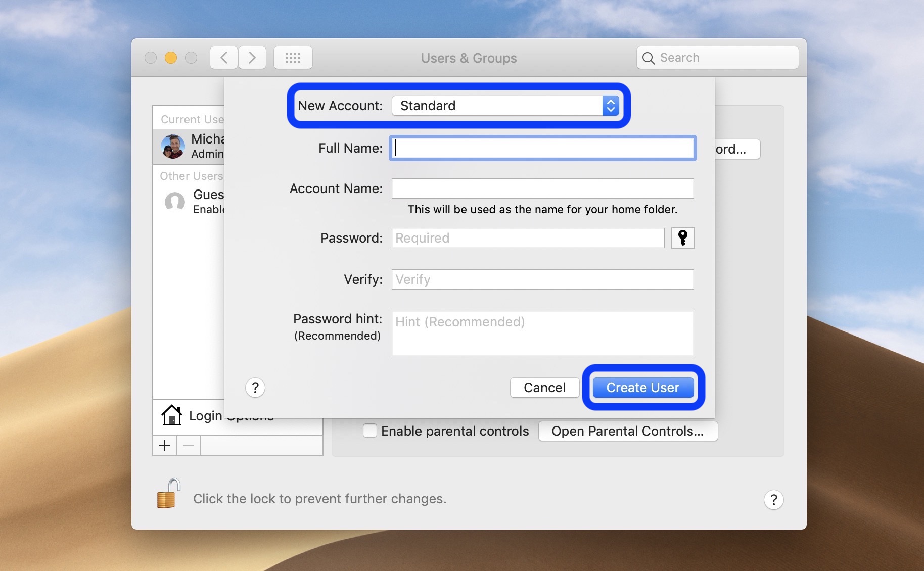This screenshot has width=924, height=571.
Task: Click the minus button to remove user
Action: (189, 445)
